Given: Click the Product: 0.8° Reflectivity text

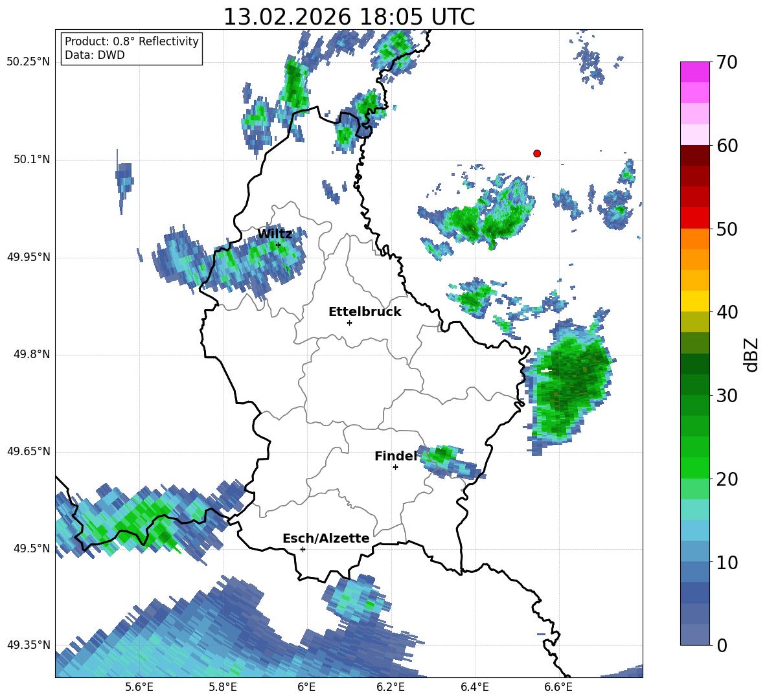Looking at the screenshot, I should click(x=132, y=41).
